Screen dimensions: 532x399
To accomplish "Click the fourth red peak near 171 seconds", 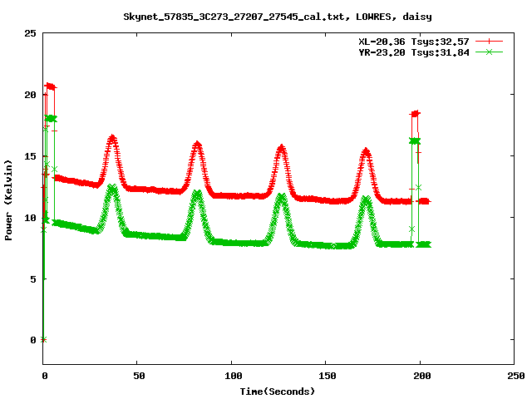I will [366, 151].
